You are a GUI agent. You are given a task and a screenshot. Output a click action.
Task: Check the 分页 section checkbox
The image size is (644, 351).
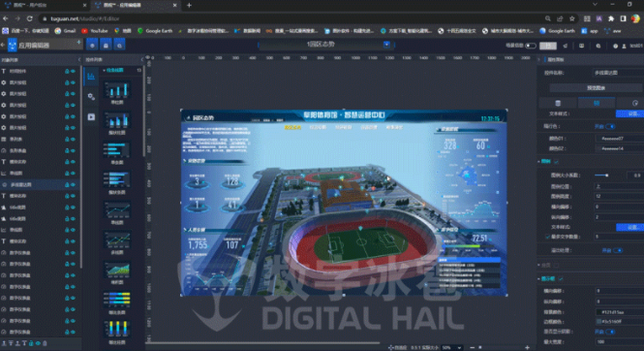point(556,265)
